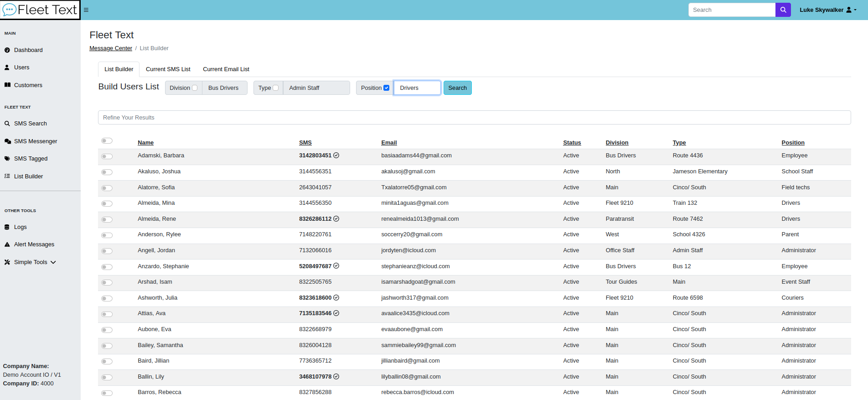The width and height of the screenshot is (868, 400).
Task: Open the Bus Drivers division dropdown
Action: 225,88
